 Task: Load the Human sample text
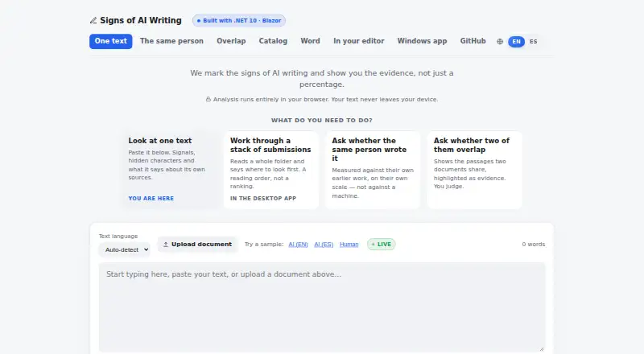[x=349, y=245]
